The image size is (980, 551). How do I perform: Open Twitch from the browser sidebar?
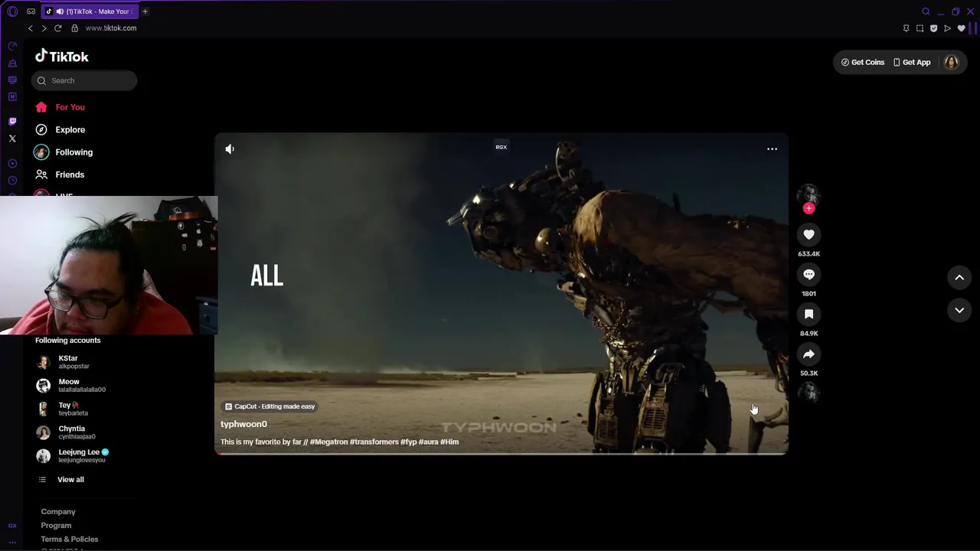(12, 121)
